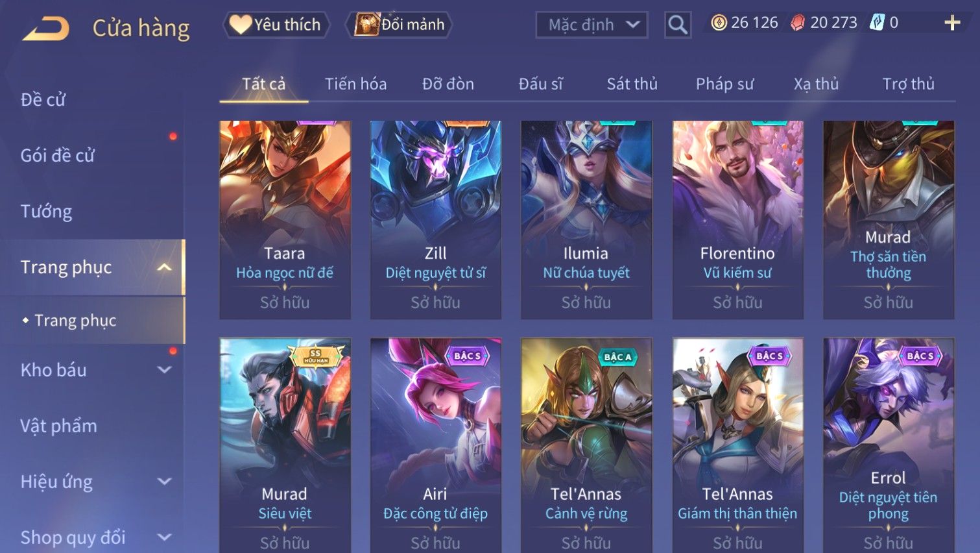
Task: Switch to the Sát thủ tab
Action: point(632,84)
